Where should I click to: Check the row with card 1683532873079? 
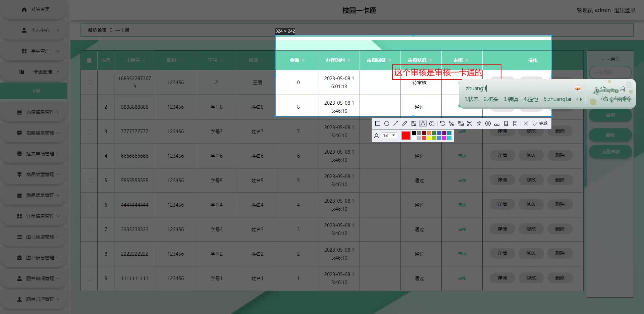click(x=89, y=82)
